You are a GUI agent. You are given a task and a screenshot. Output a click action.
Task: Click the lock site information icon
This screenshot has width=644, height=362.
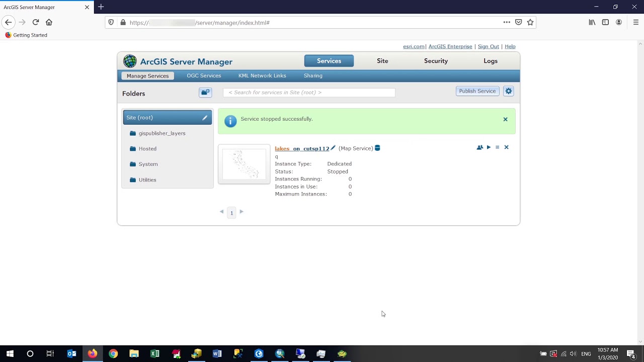click(x=123, y=23)
